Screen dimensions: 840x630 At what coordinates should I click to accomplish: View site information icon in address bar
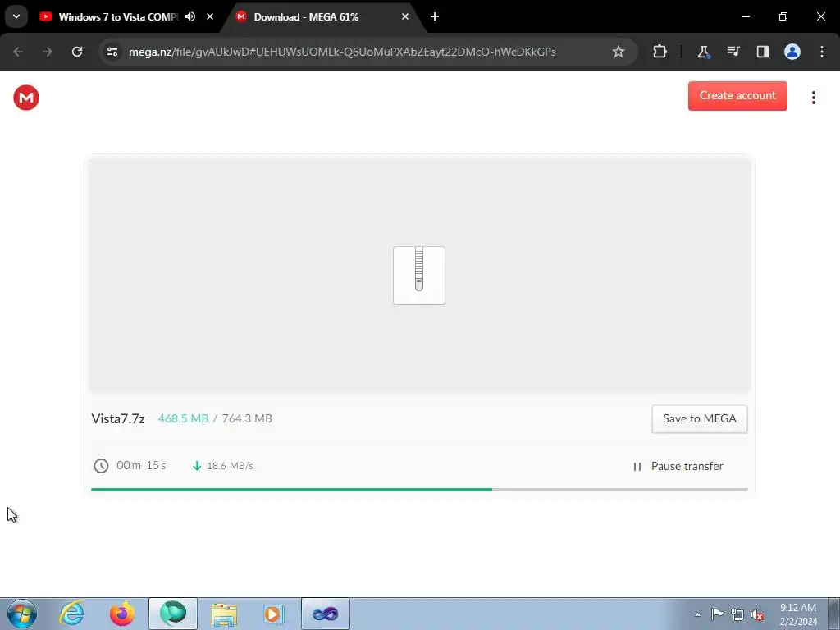click(112, 52)
